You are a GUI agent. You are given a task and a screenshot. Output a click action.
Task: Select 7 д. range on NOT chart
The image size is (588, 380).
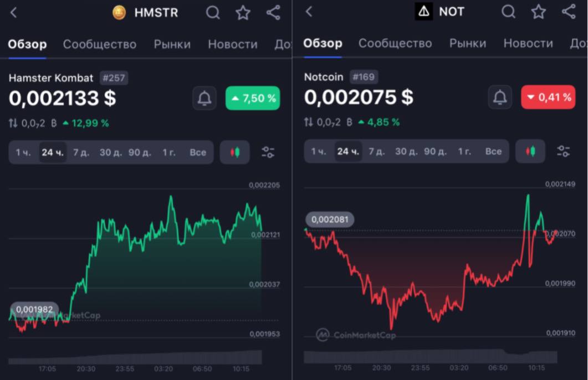[x=376, y=151]
